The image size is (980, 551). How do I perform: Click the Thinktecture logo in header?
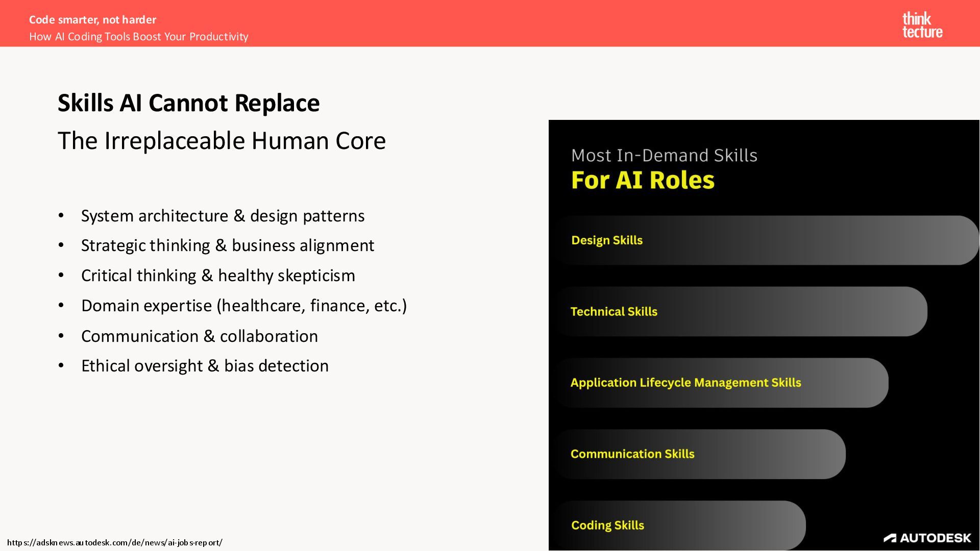(x=922, y=25)
